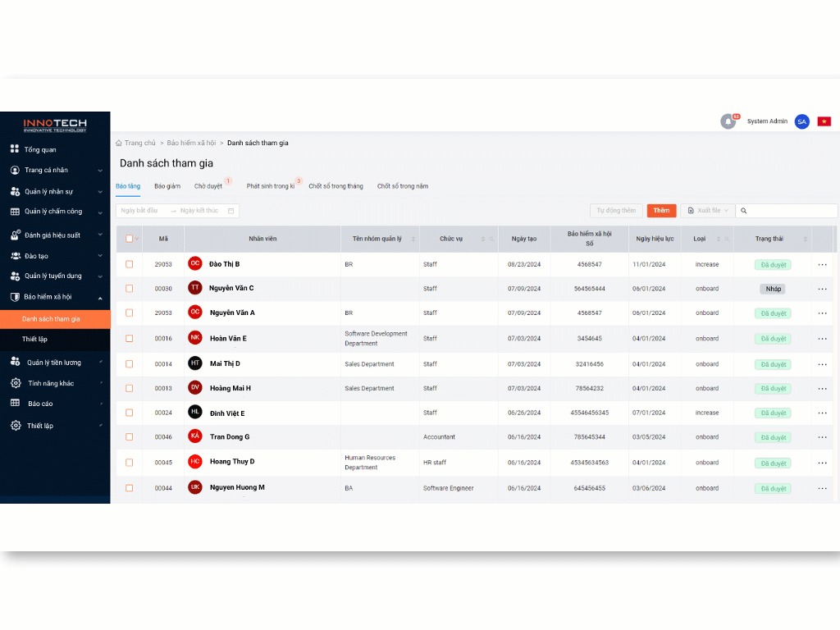Click the orange Thêm button
840x630 pixels.
click(x=661, y=211)
